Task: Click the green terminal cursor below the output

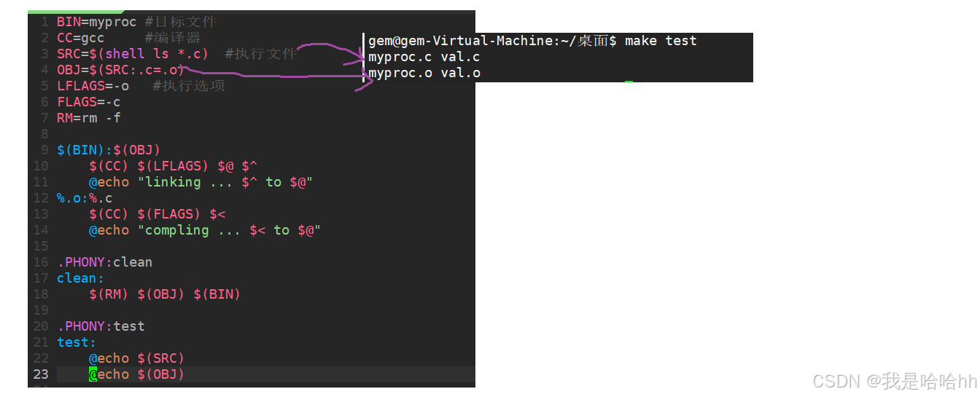Action: tap(629, 82)
